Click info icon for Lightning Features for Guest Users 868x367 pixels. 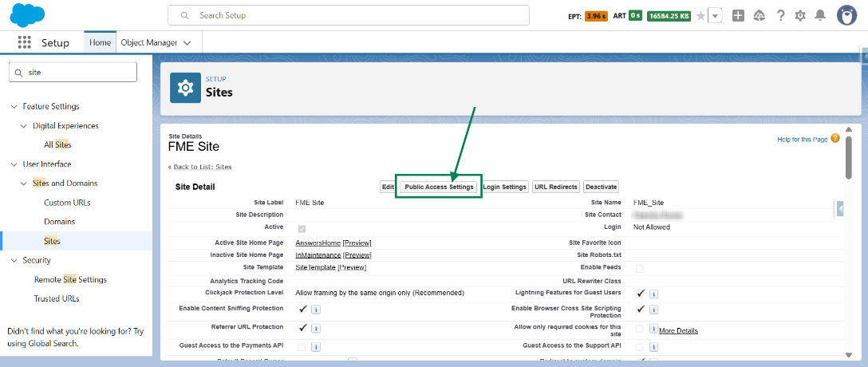coord(653,294)
